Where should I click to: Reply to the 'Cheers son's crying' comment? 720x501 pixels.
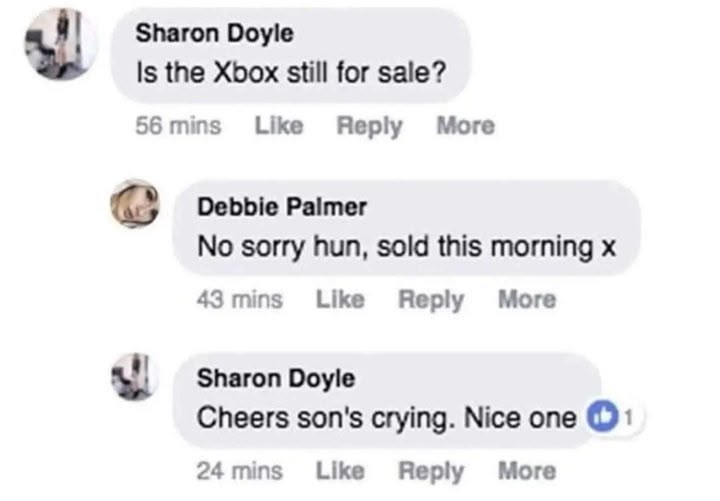click(431, 472)
